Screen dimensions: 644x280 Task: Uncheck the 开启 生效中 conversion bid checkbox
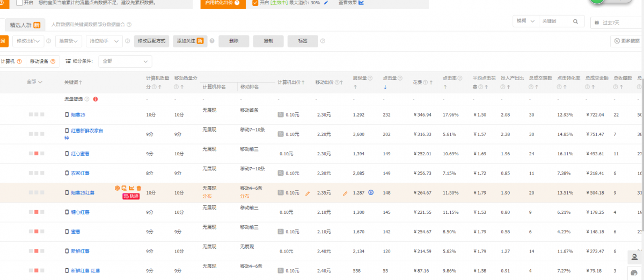point(255,3)
